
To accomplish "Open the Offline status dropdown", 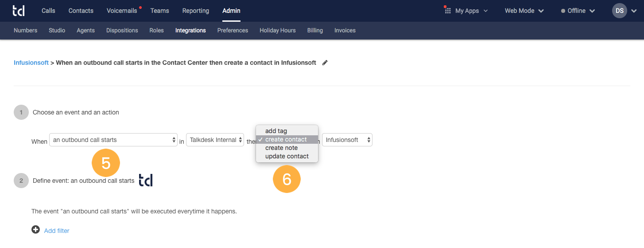I will (578, 11).
